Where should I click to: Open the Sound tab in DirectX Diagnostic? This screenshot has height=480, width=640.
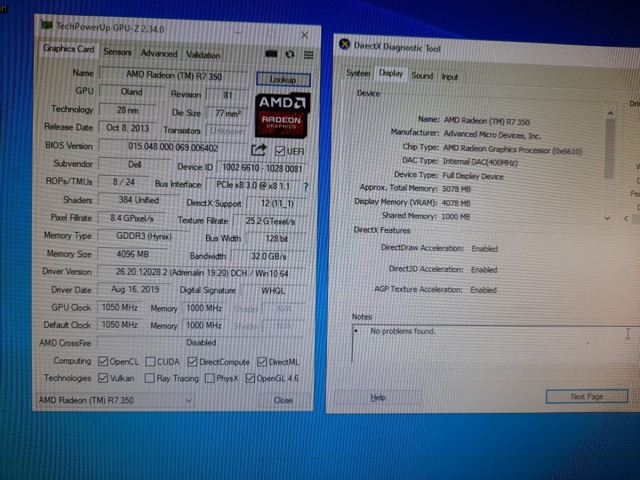click(421, 75)
